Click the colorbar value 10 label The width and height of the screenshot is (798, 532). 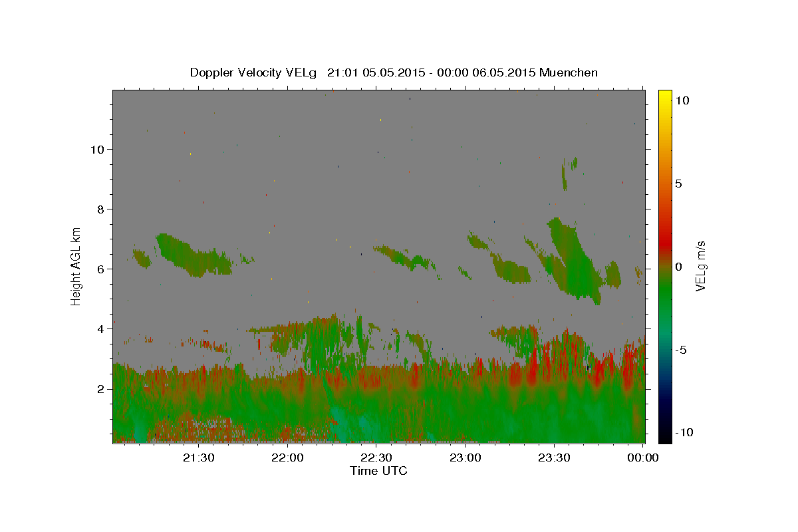tap(682, 100)
